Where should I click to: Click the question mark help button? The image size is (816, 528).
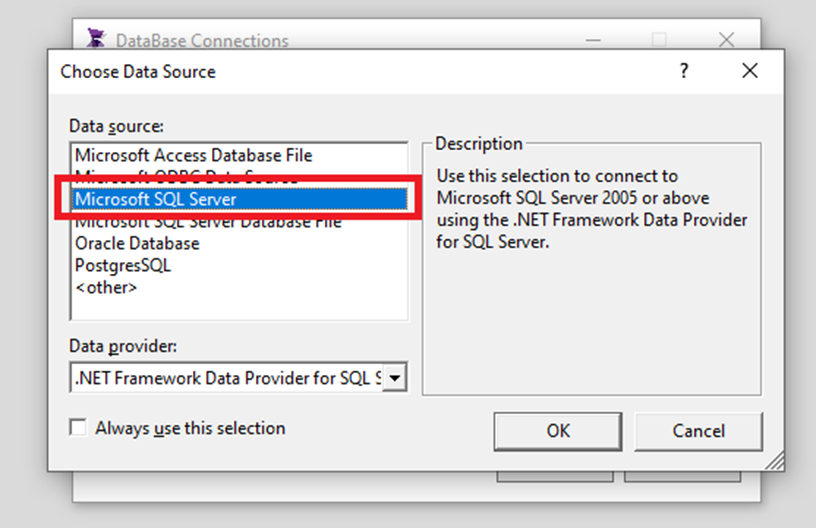coord(684,71)
